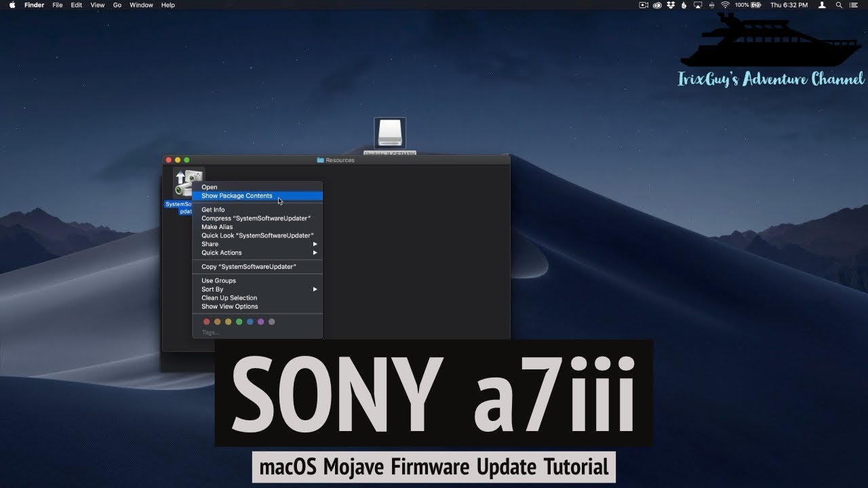Click the flame-shaped menu bar icon
868x488 pixels.
(x=684, y=5)
